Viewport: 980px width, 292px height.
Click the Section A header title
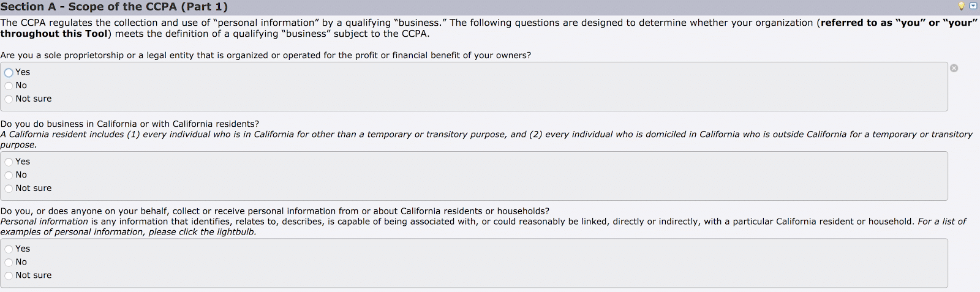114,7
